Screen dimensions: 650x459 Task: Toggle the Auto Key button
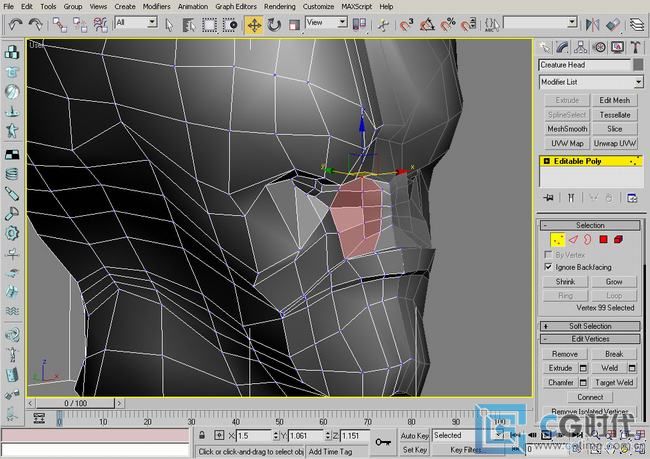click(414, 436)
